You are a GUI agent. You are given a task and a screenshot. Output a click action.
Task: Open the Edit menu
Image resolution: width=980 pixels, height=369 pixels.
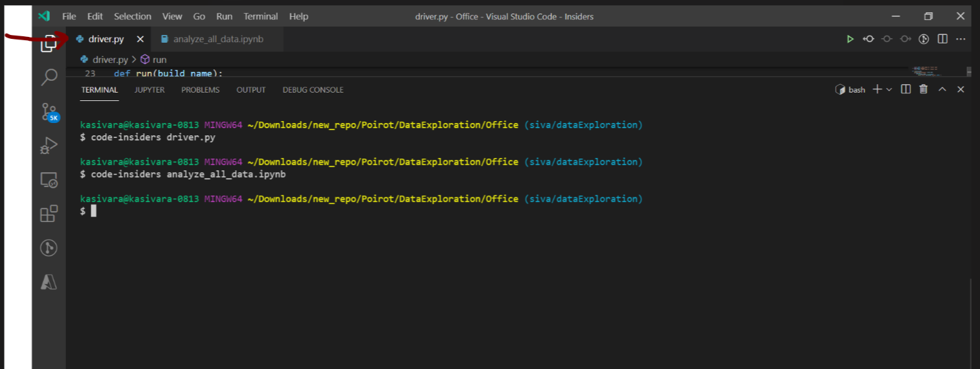click(x=95, y=16)
